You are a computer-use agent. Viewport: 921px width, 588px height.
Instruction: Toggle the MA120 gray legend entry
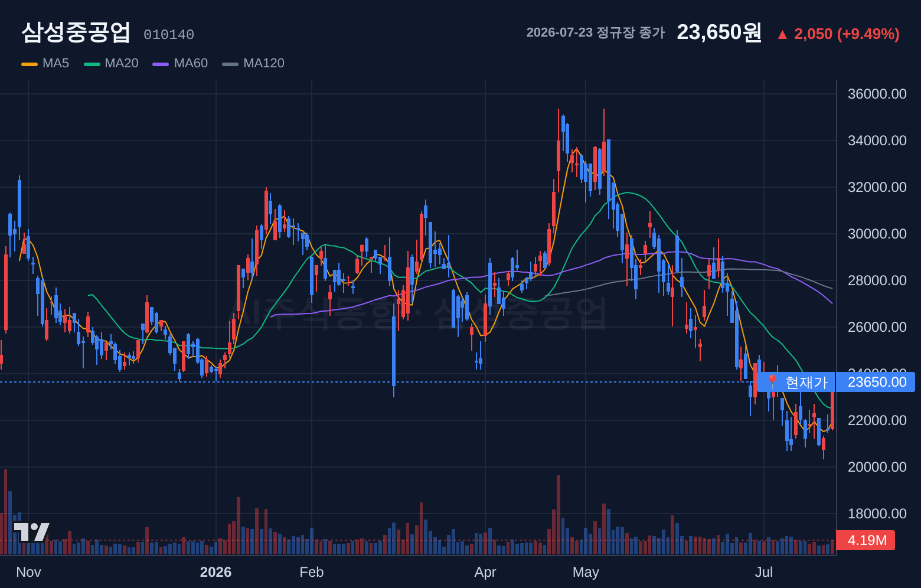(253, 63)
